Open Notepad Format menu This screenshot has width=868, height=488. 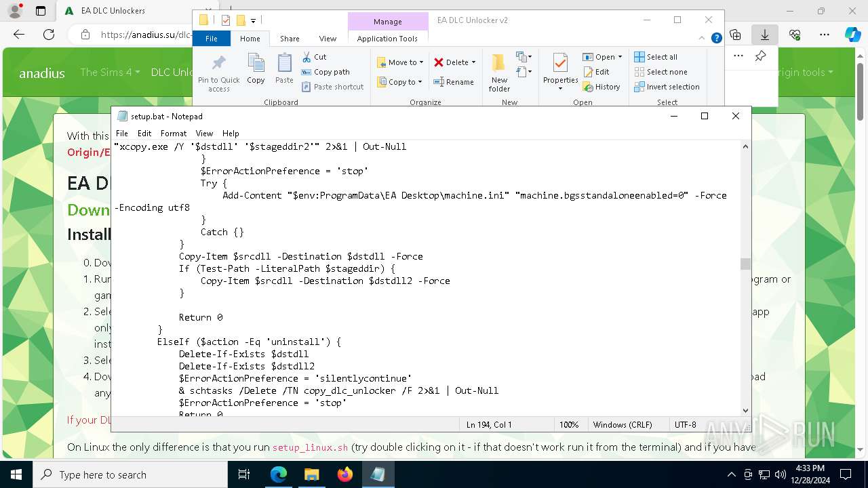[x=174, y=134]
